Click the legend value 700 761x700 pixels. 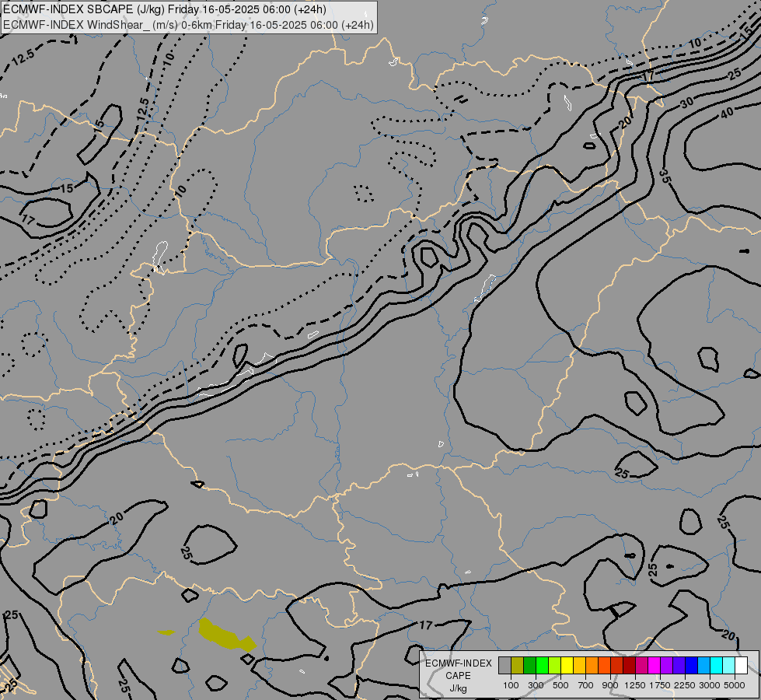[586, 685]
